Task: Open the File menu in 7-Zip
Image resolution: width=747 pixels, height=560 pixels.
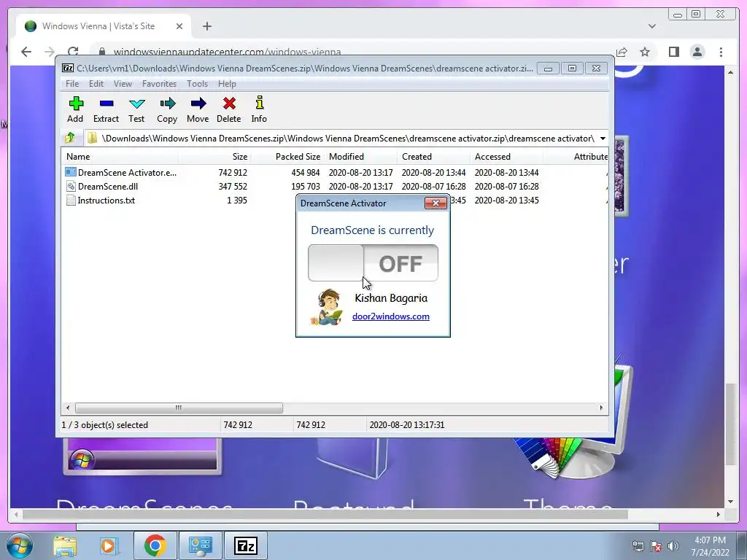Action: click(72, 84)
